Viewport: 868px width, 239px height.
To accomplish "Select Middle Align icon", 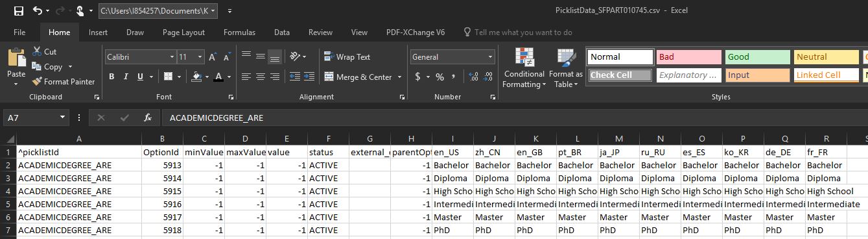I will coord(261,57).
